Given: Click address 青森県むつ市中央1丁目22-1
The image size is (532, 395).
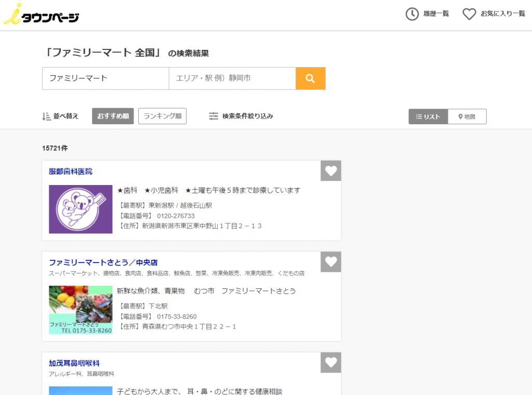Looking at the screenshot, I should click(x=189, y=327).
